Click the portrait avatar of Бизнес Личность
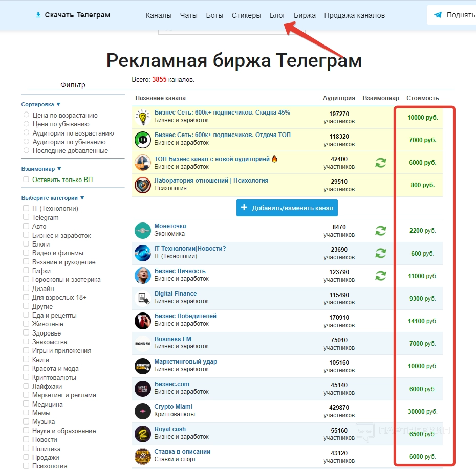476x469 pixels. click(143, 276)
